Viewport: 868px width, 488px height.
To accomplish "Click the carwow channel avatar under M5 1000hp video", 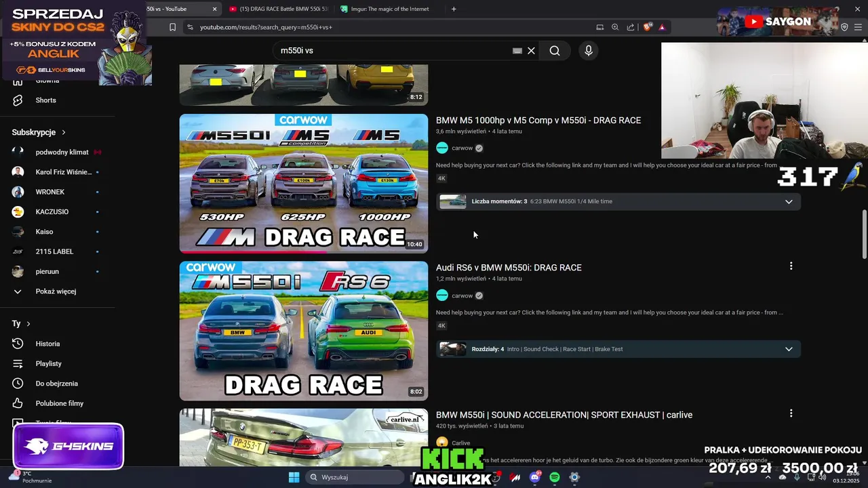I will pyautogui.click(x=442, y=148).
